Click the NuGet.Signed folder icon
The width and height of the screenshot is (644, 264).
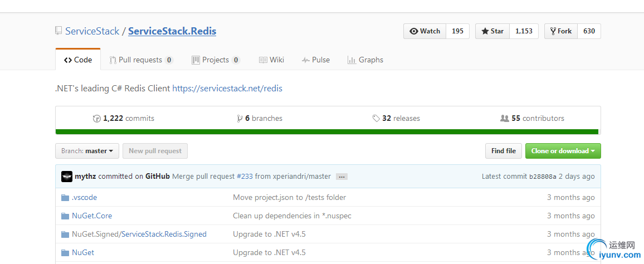(65, 234)
